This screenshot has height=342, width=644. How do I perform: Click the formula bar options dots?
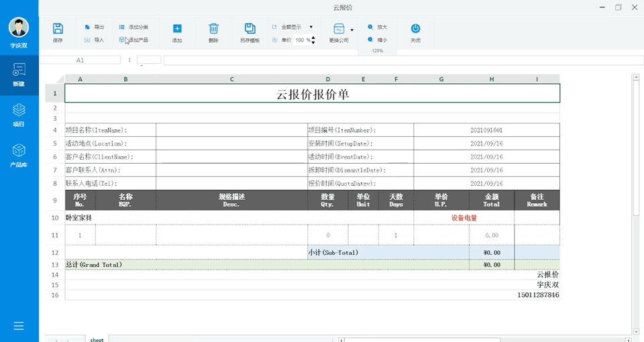[x=129, y=60]
